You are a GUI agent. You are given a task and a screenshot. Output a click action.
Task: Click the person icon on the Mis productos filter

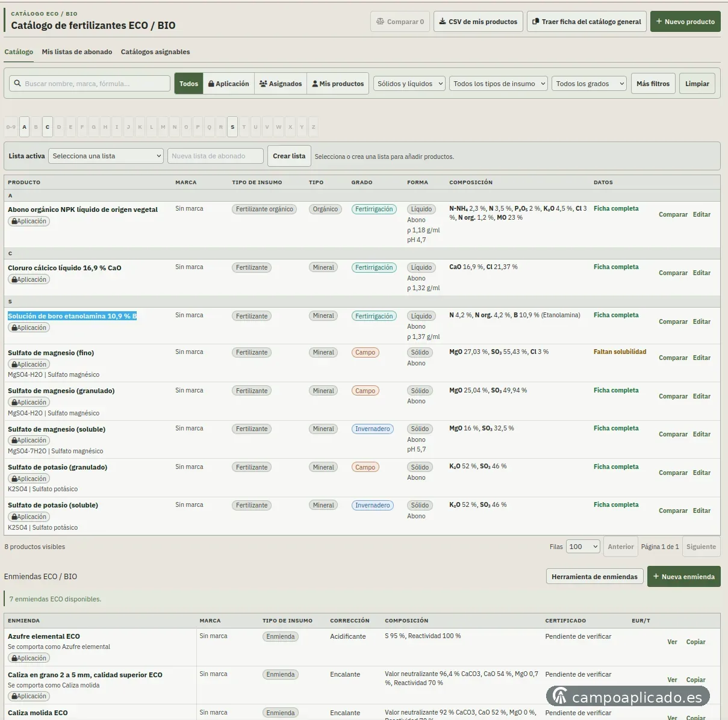click(315, 84)
